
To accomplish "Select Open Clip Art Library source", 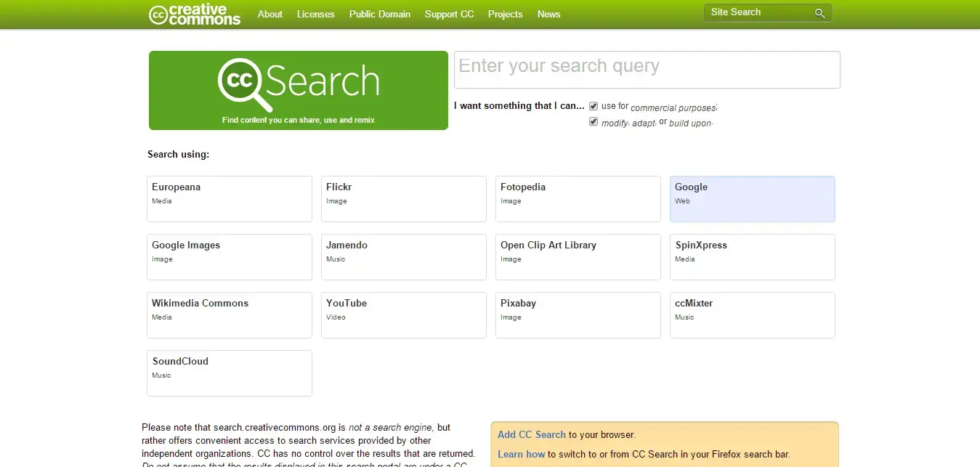I will 578,257.
